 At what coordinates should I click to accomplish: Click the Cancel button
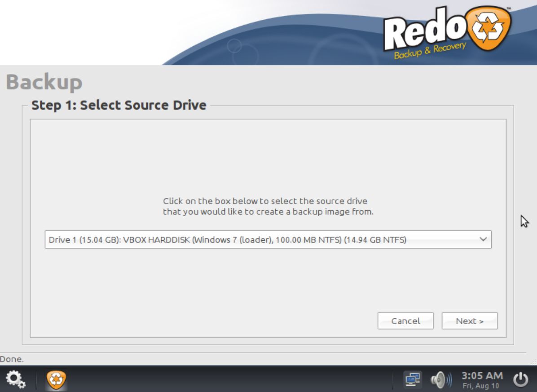(405, 321)
